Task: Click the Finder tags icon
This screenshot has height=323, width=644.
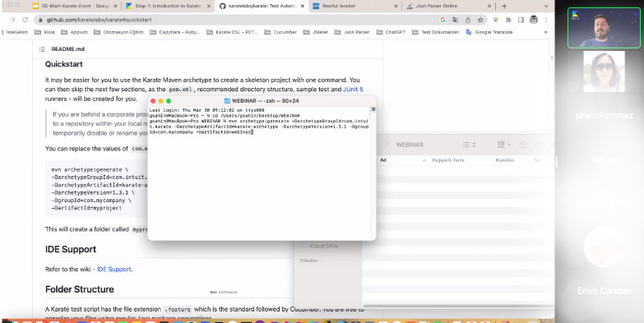Action: 538,145
